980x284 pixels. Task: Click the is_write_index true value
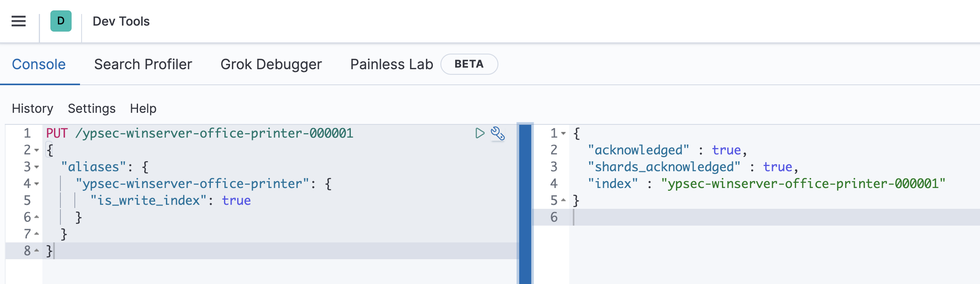pos(236,200)
